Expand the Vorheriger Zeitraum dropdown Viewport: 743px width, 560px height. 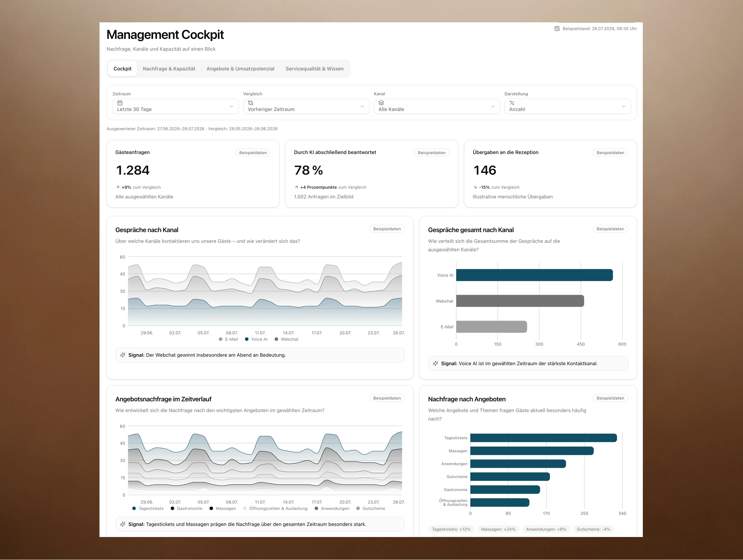coord(306,107)
